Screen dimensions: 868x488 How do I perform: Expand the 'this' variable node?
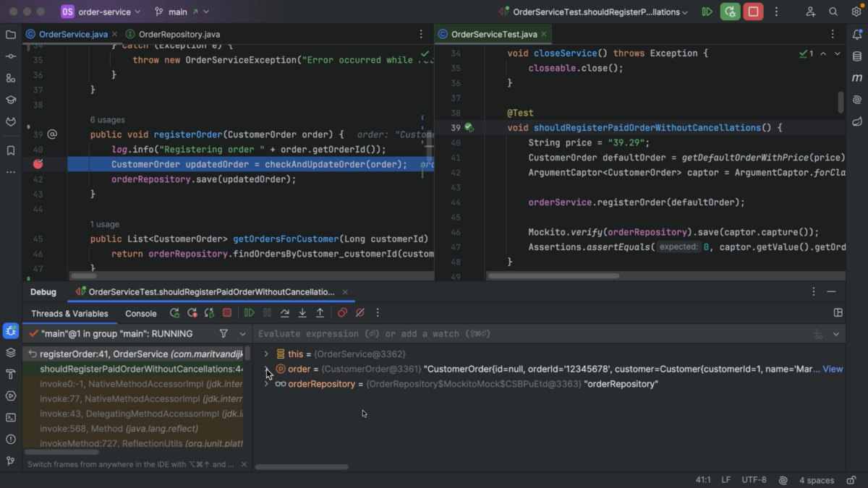(x=266, y=354)
